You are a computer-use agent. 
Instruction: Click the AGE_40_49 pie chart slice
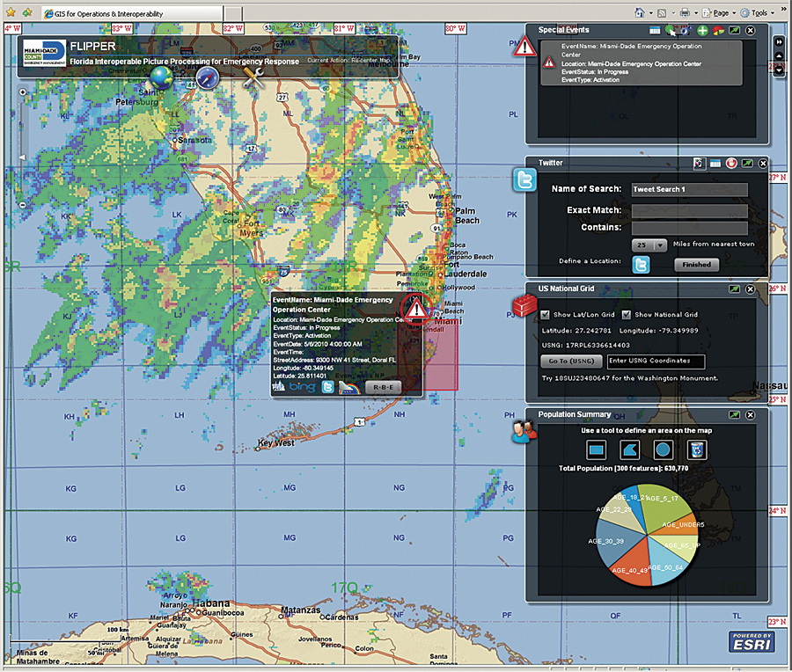click(x=633, y=564)
